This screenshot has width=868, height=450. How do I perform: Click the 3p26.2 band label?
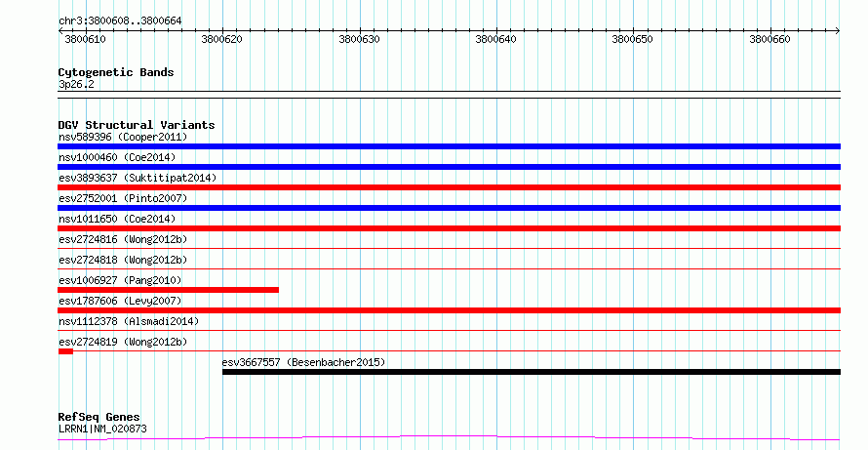click(x=76, y=84)
